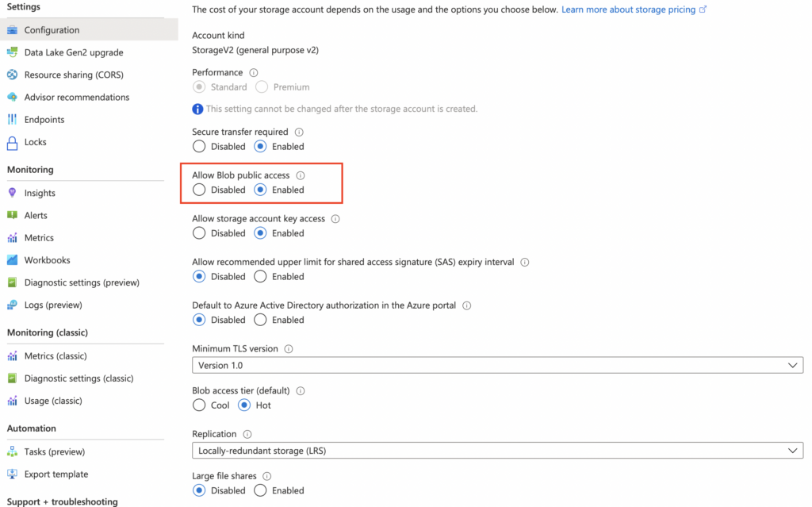
Task: Open Advisor recommendations menu item
Action: (x=77, y=97)
